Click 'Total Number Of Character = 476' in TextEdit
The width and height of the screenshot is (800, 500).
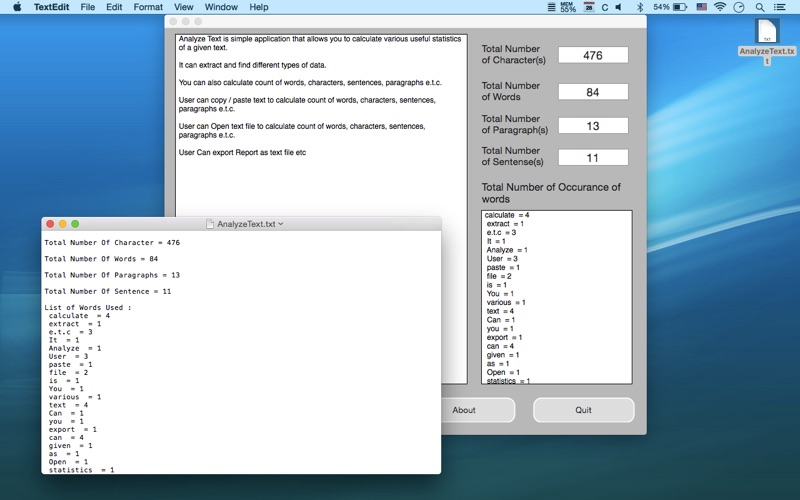coord(112,242)
